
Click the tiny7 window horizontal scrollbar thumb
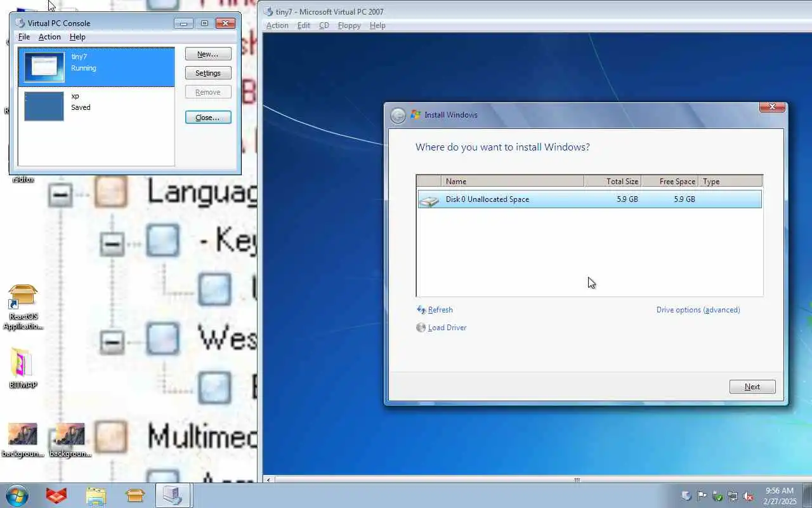point(577,480)
